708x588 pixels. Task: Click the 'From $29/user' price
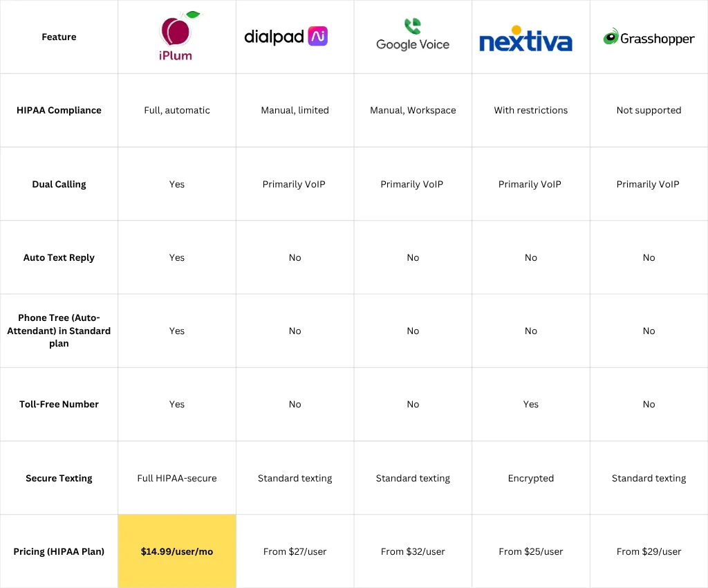click(649, 551)
